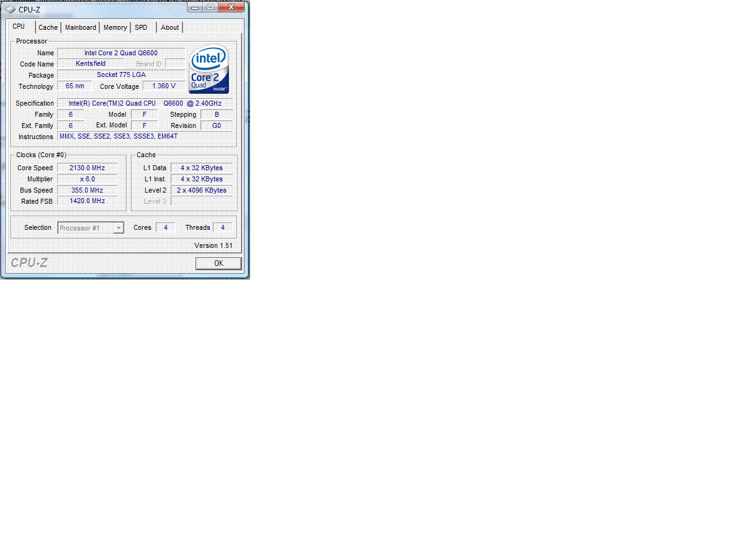Click the Instructions list MMX, SSE, SSE2

point(145,136)
